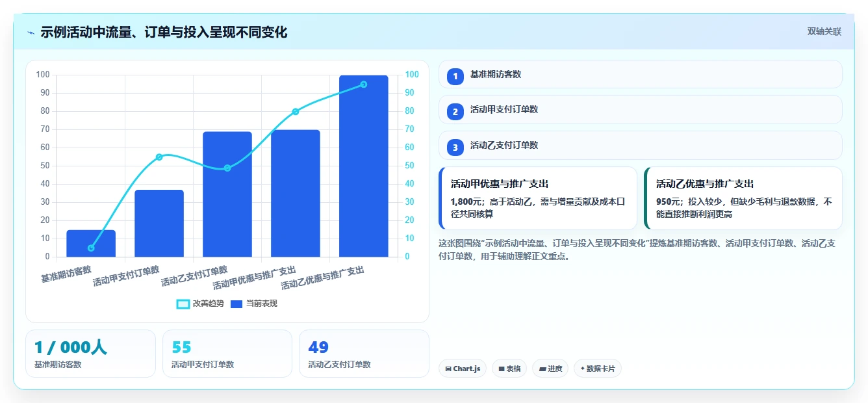Click the 活动甲优惠与推广支出 card title
The image size is (868, 403).
[500, 184]
